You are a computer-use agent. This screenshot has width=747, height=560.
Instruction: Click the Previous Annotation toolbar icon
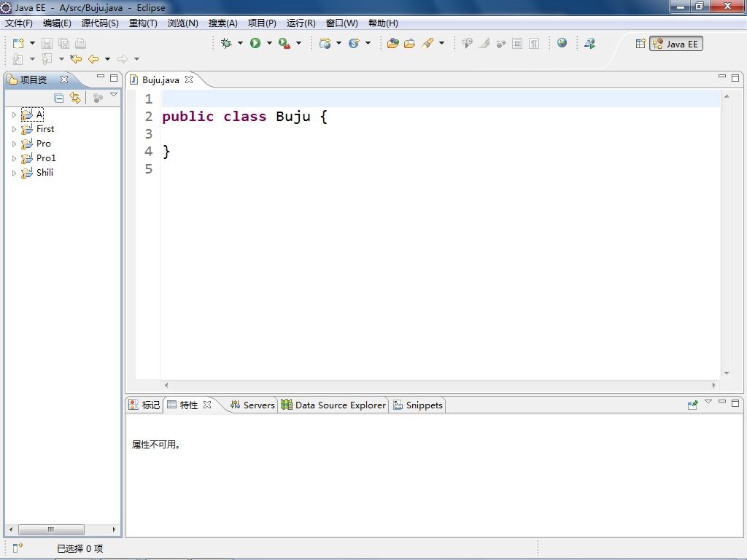pos(47,59)
